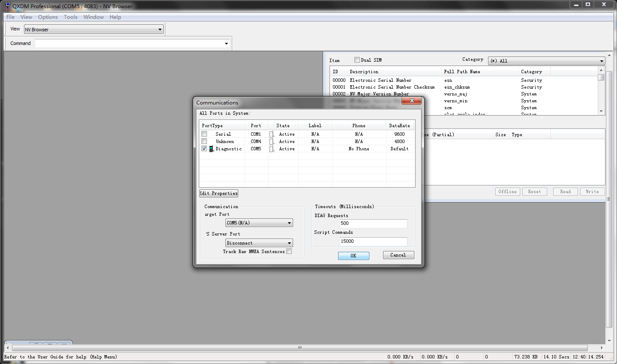The image size is (617, 364).
Task: Open the View NV Browser dropdown
Action: pyautogui.click(x=160, y=30)
